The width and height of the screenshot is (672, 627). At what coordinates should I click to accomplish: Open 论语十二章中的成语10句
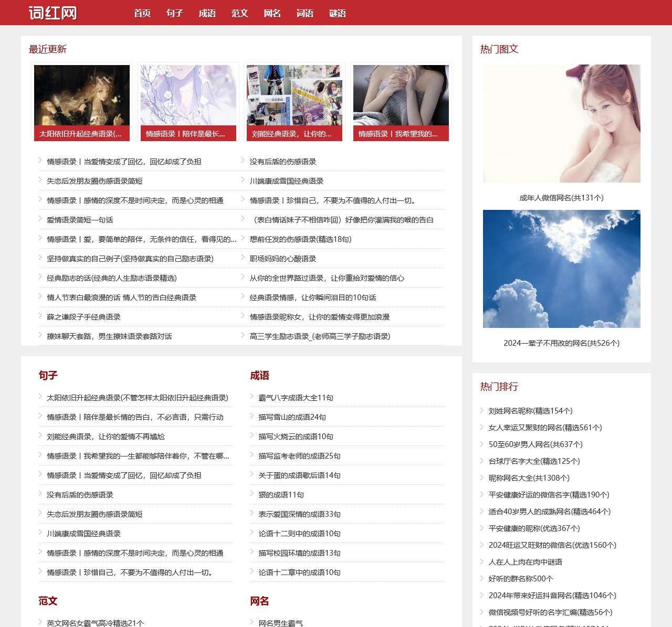299,572
